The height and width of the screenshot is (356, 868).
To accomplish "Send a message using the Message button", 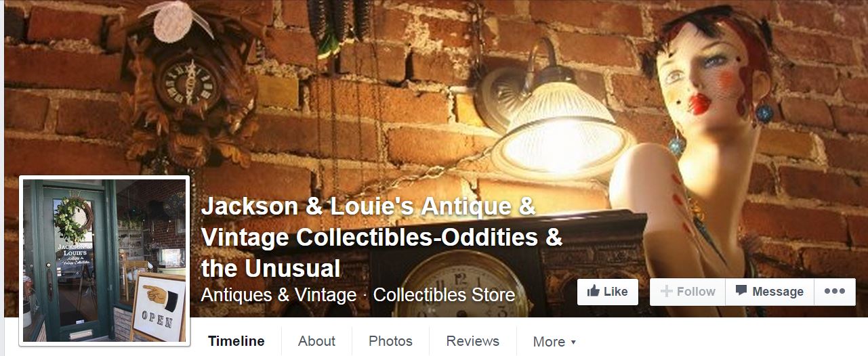I will pos(770,292).
